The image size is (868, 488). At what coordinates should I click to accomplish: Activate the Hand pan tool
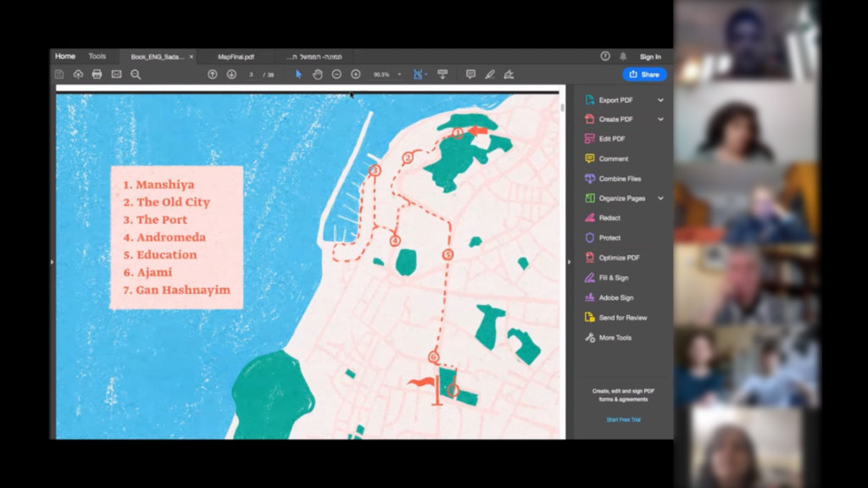[x=317, y=75]
